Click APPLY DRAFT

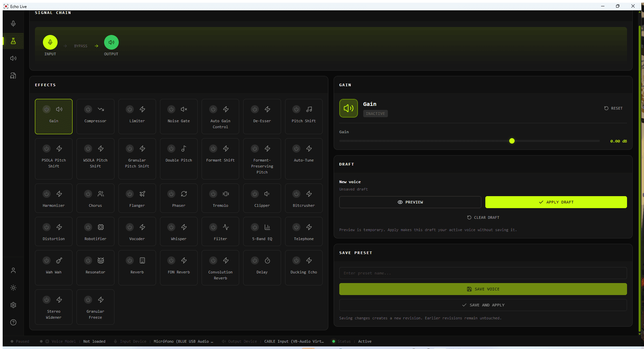coord(556,202)
